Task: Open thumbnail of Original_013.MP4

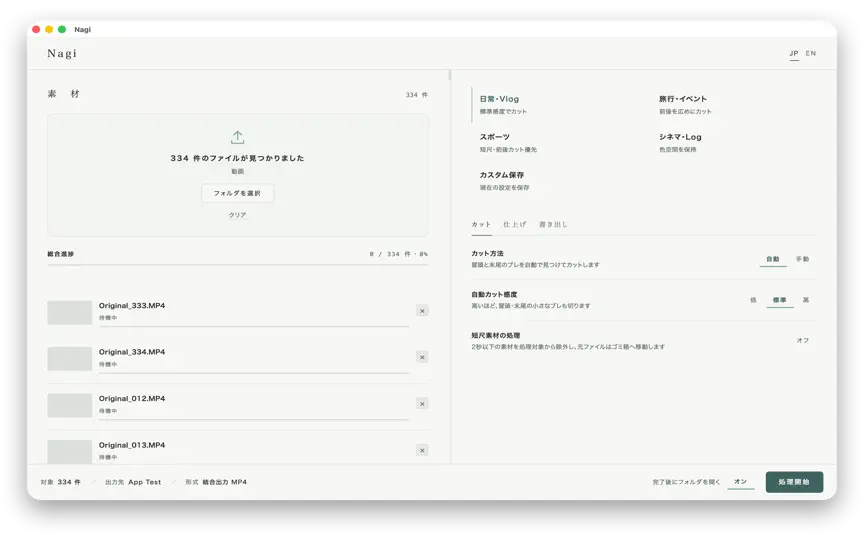Action: point(69,451)
